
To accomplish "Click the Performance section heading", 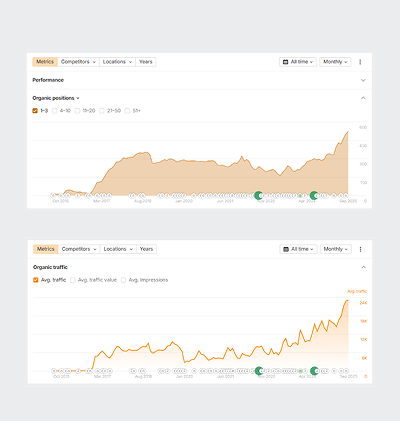I will [x=48, y=80].
